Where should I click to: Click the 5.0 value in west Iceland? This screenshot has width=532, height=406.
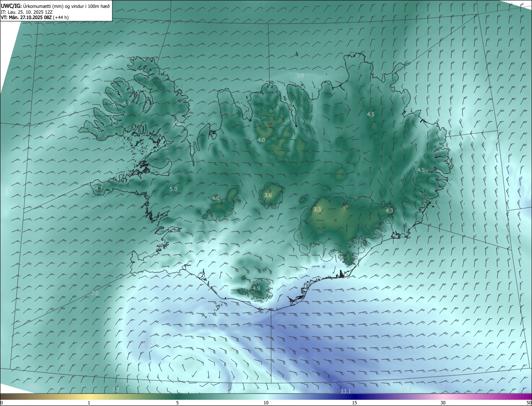pyautogui.click(x=173, y=189)
